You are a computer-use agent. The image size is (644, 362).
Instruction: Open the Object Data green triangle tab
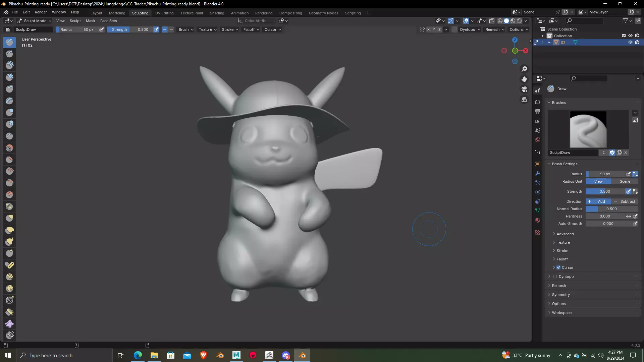click(x=538, y=211)
